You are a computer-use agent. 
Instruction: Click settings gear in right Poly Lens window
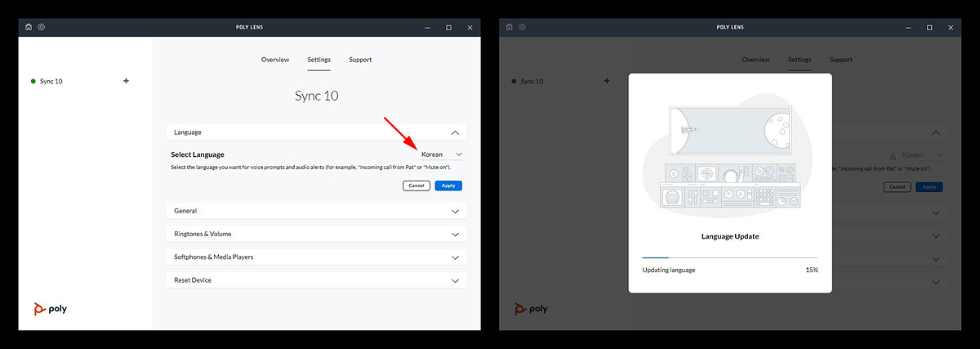(x=523, y=27)
